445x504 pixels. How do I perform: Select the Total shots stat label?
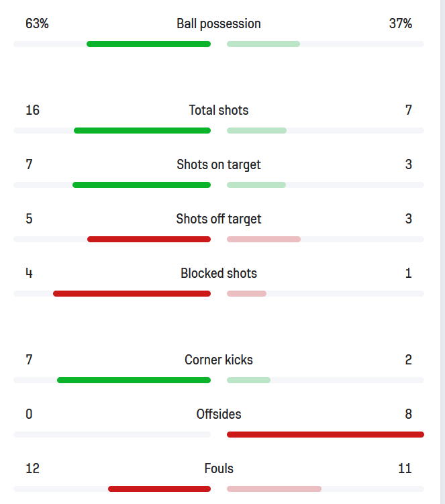219,111
